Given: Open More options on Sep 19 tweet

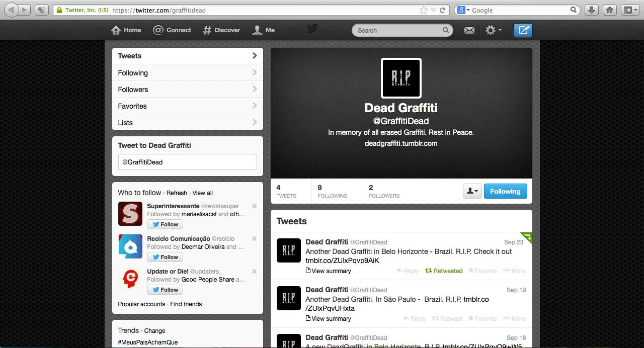Looking at the screenshot, I should tap(514, 319).
